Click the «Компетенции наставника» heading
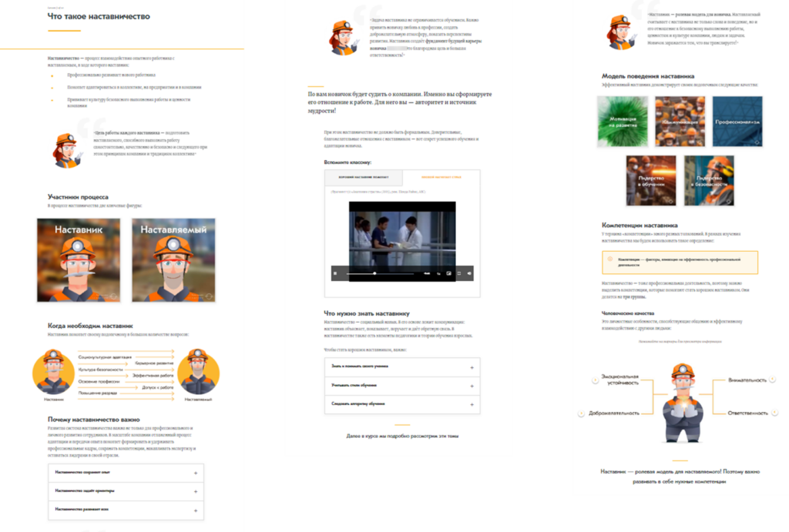Viewport: 789px width, 532px height. (640, 226)
